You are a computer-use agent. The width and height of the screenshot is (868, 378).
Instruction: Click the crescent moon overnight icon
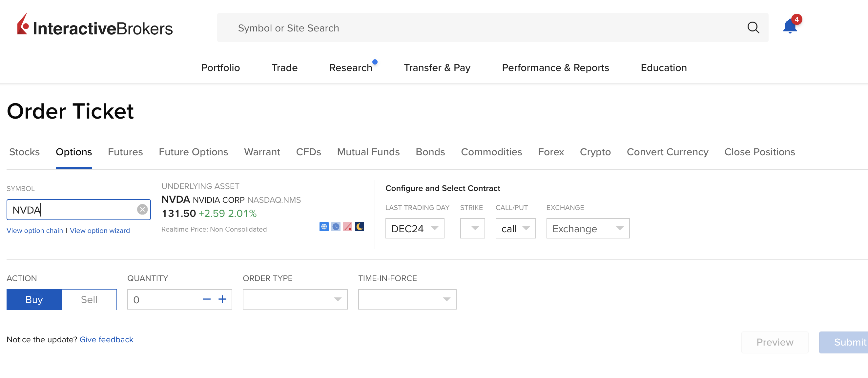point(359,227)
